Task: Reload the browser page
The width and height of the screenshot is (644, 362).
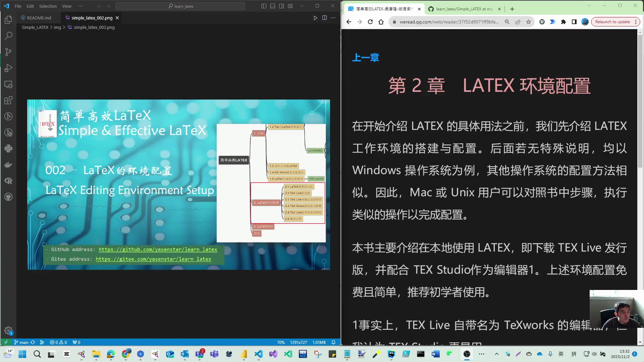Action: pyautogui.click(x=370, y=22)
